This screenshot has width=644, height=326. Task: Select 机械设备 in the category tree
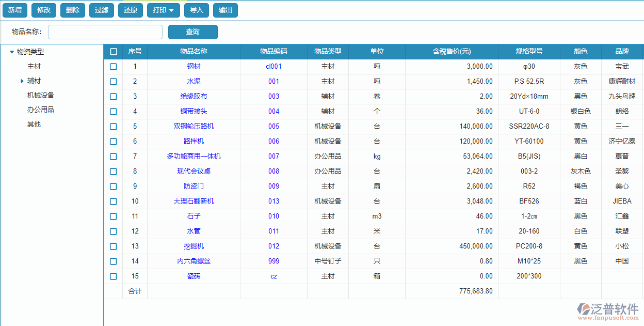click(x=41, y=96)
